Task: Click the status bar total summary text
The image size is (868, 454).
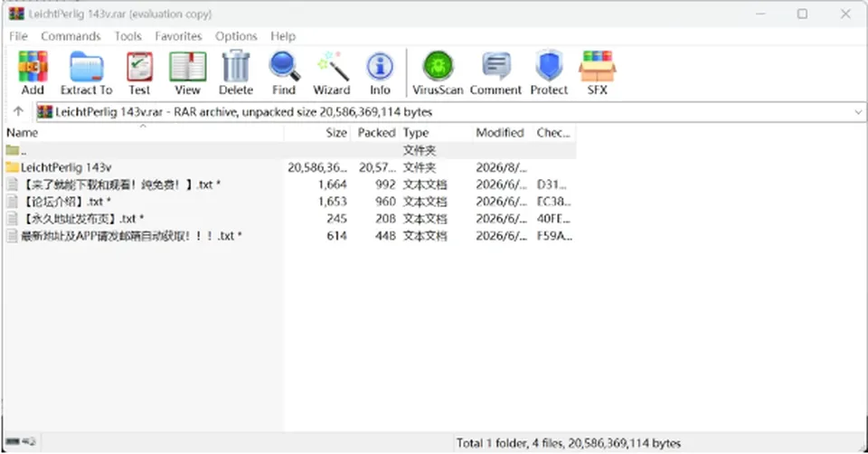Action: point(569,443)
